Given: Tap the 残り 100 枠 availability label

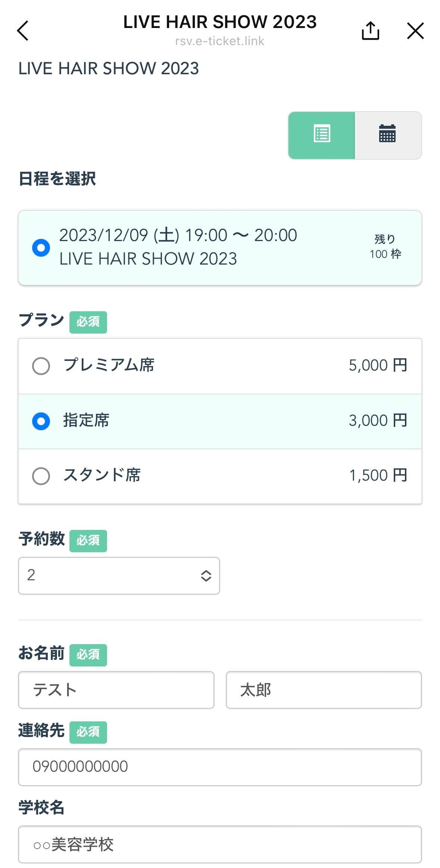Looking at the screenshot, I should 385,247.
